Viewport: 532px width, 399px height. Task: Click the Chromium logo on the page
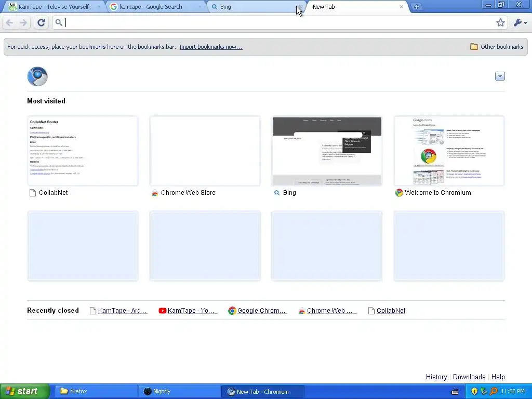[37, 76]
